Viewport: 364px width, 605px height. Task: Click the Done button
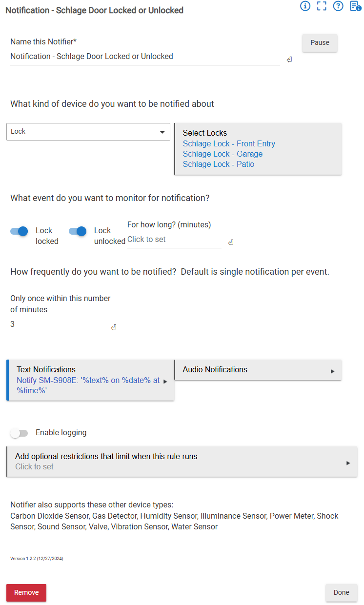click(341, 593)
